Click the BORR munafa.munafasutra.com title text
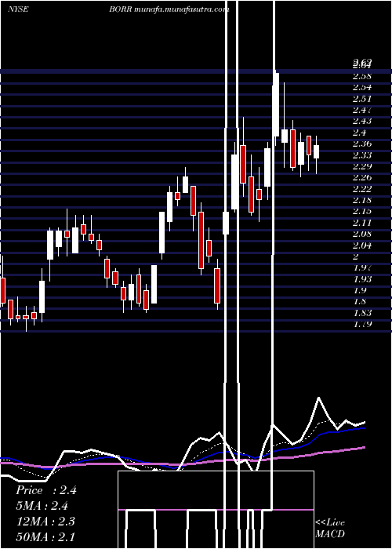The width and height of the screenshot is (392, 549). click(169, 9)
